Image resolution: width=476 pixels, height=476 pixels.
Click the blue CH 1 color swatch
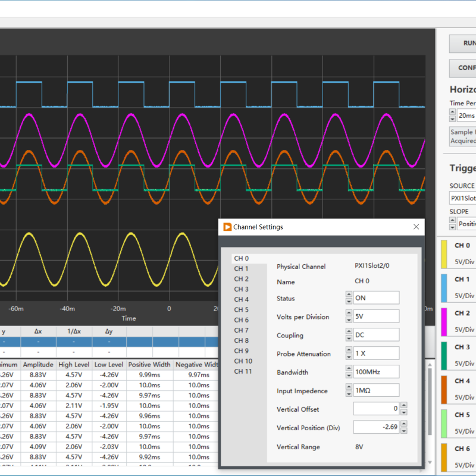coord(444,288)
